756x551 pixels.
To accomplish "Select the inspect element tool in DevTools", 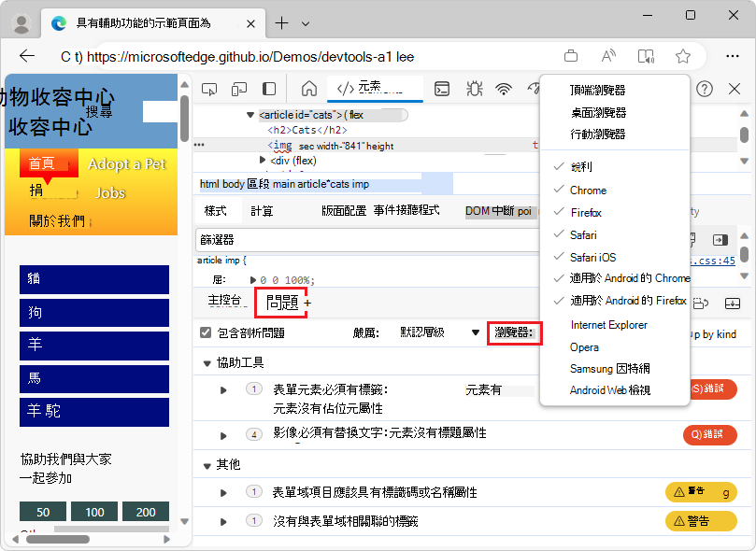I will [209, 89].
